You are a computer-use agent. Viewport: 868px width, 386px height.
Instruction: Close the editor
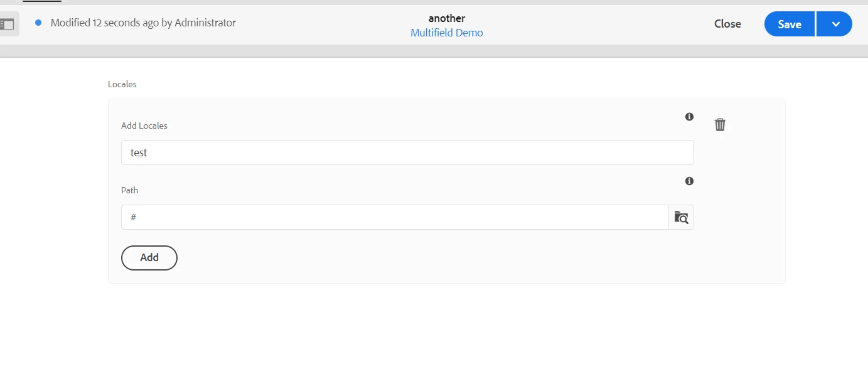pos(727,24)
